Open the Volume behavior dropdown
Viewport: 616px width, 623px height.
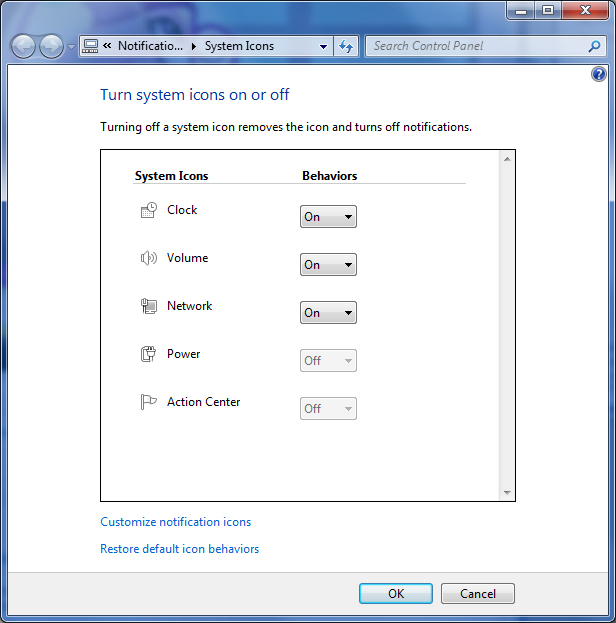point(328,265)
